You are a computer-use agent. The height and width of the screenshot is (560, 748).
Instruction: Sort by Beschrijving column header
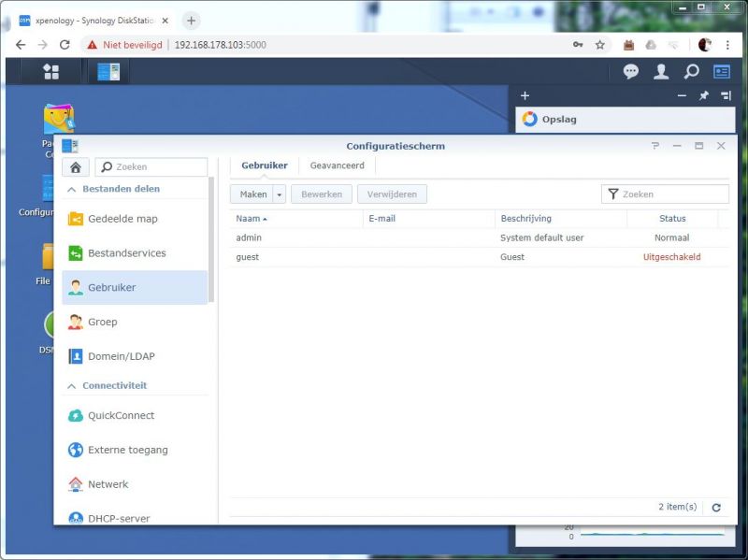click(x=561, y=219)
